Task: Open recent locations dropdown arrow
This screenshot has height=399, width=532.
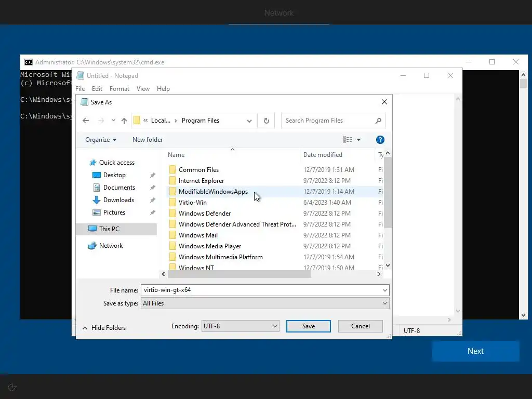Action: [x=113, y=121]
